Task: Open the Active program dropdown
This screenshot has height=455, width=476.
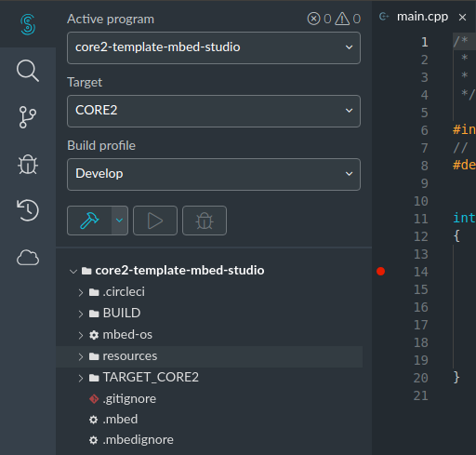Action: point(214,47)
